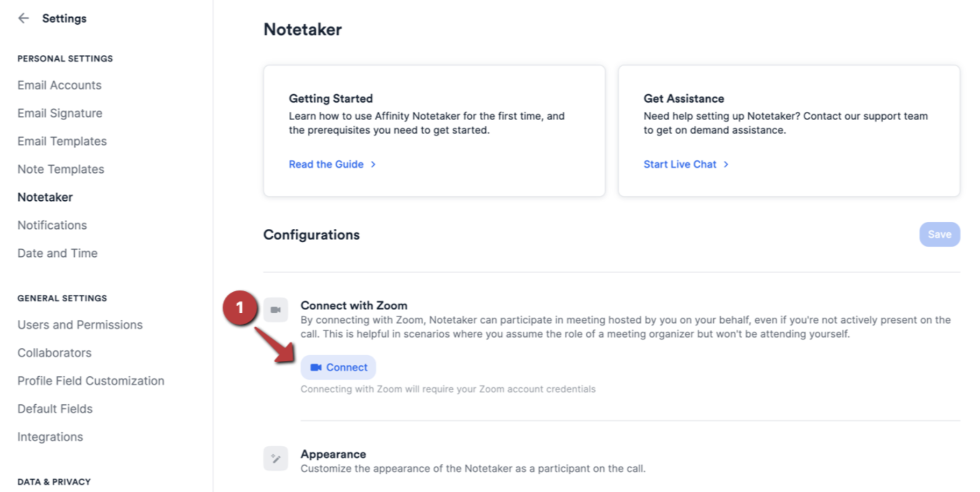
Task: Click the Appearance magic wand icon
Action: (275, 459)
